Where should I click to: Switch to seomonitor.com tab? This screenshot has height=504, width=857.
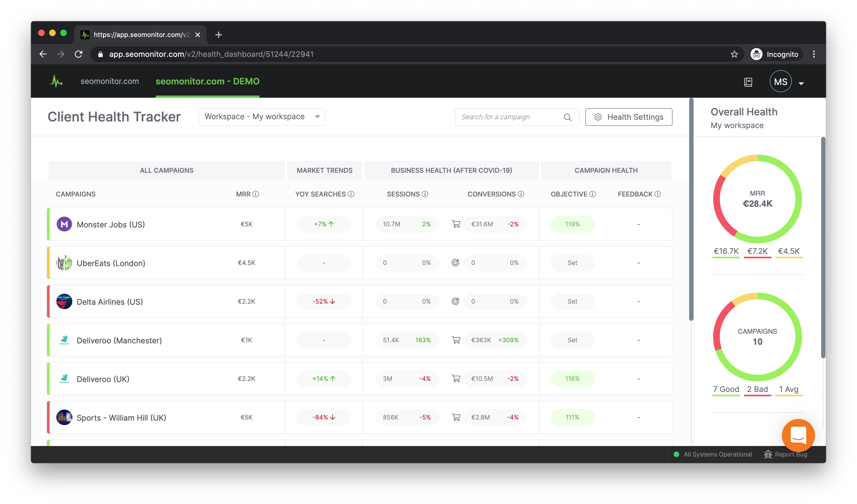click(x=110, y=81)
